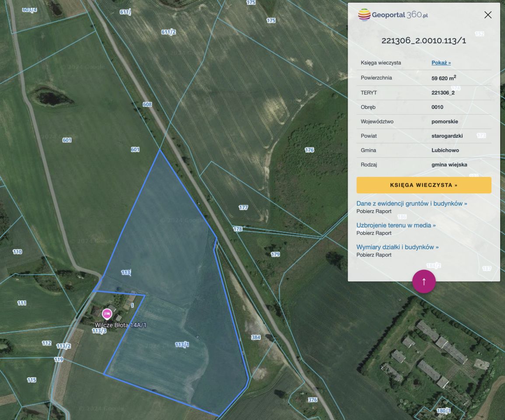Click the KSIĘGA WIECZYSTA yellow button
Image resolution: width=505 pixels, height=420 pixels.
click(x=424, y=185)
